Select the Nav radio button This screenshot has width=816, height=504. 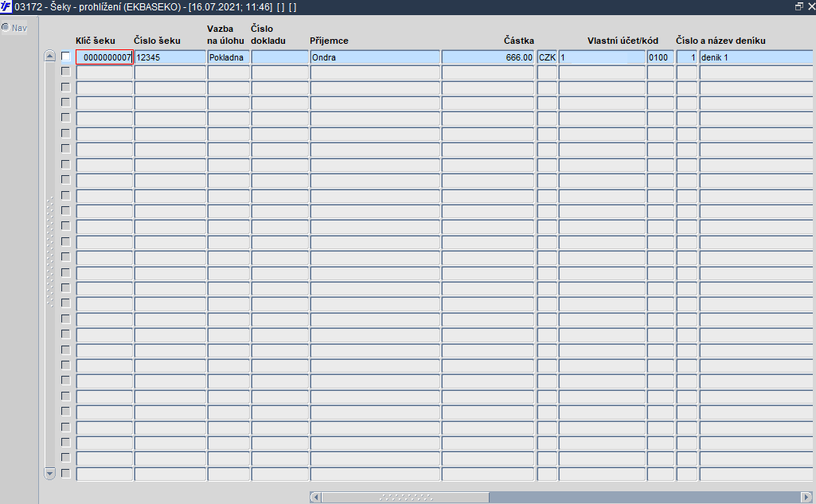(x=6, y=28)
